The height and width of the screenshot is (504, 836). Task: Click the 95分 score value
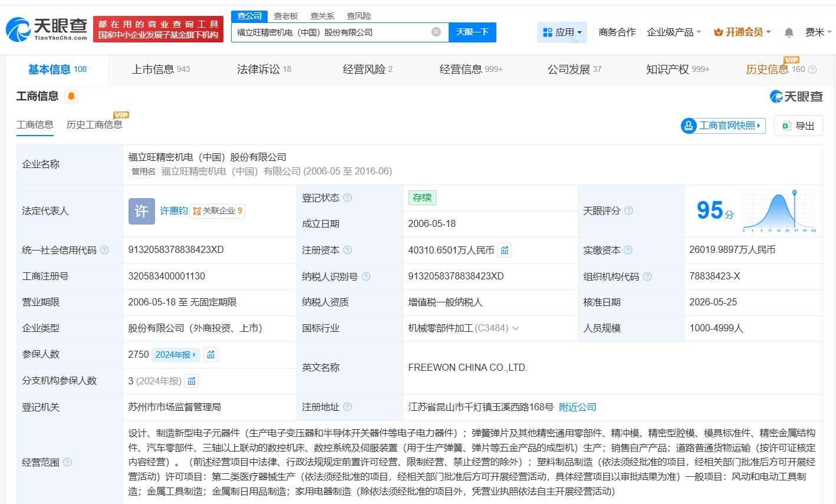[715, 210]
